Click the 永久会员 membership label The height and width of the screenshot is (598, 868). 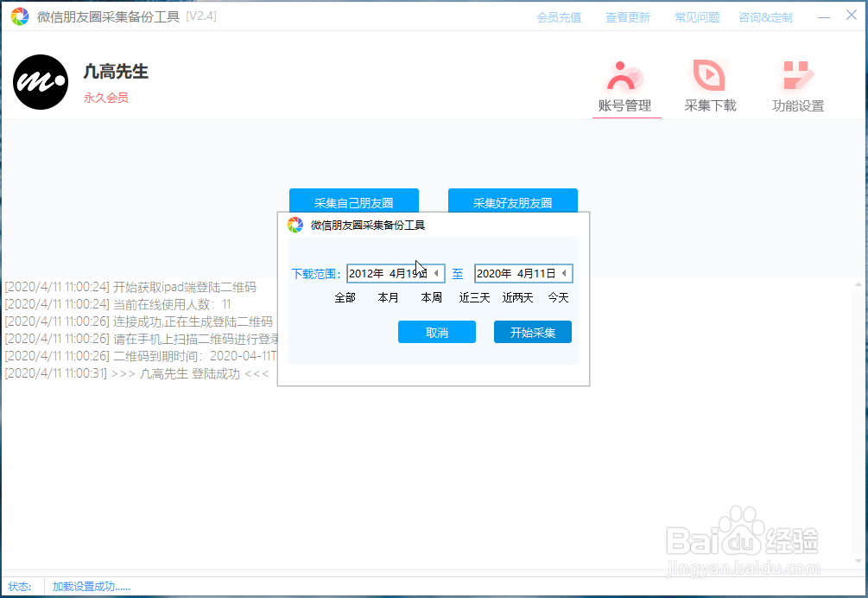105,98
